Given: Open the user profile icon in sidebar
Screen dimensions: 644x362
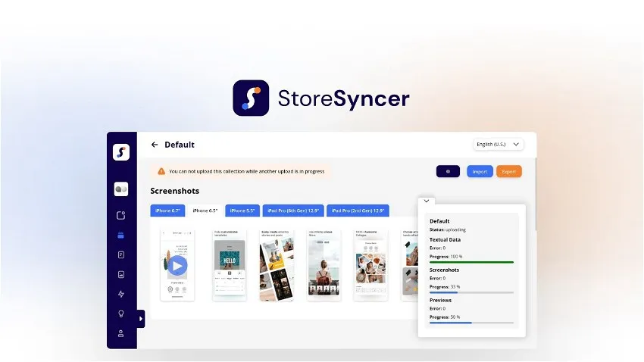Looking at the screenshot, I should tap(120, 333).
